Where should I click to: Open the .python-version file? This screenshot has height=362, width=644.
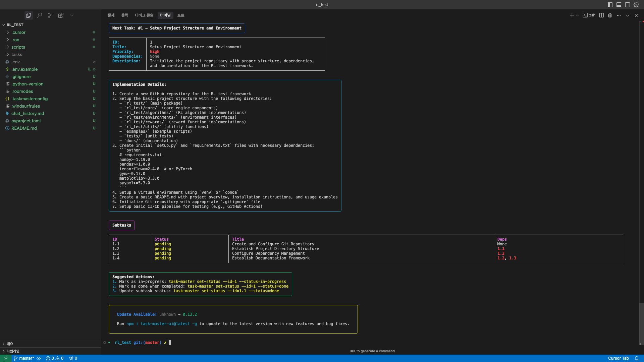coord(50,84)
